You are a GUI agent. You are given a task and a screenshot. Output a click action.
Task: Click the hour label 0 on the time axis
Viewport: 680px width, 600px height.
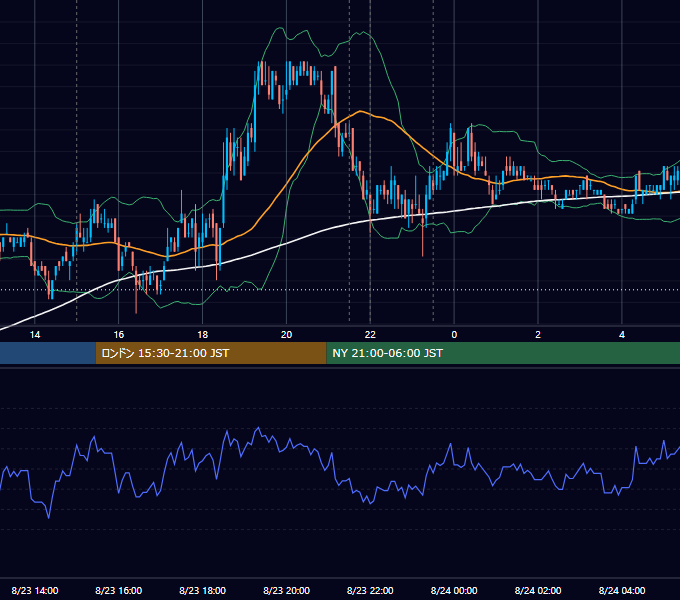[x=454, y=335]
